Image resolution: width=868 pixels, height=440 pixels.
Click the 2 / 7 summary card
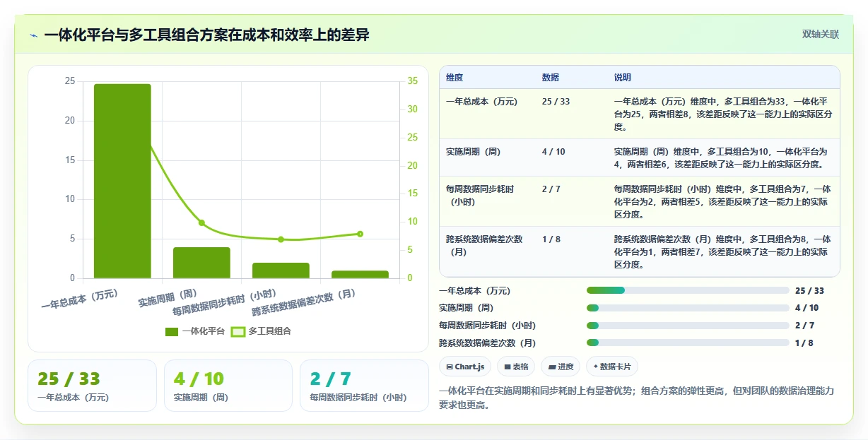[364, 386]
